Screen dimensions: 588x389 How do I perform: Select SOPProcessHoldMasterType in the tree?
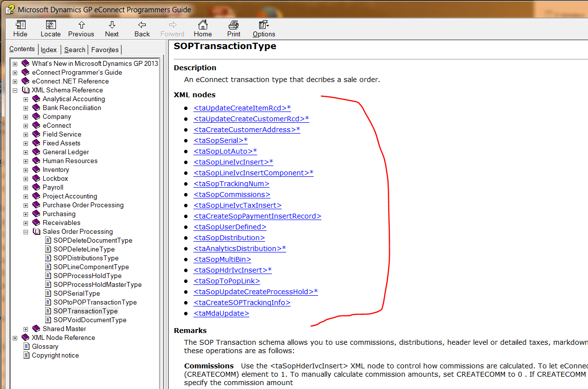point(98,284)
